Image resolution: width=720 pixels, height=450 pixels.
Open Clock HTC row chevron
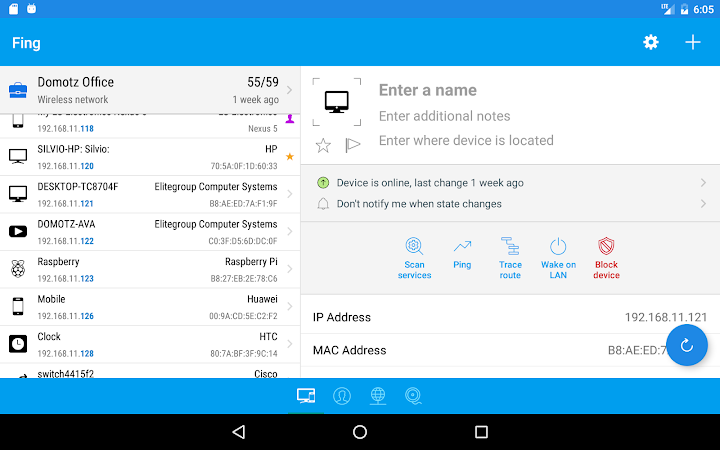[289, 344]
